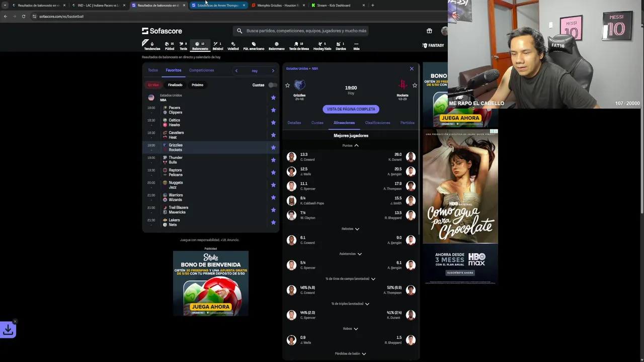This screenshot has width=644, height=362.
Task: Go to next day arrow
Action: point(273,71)
